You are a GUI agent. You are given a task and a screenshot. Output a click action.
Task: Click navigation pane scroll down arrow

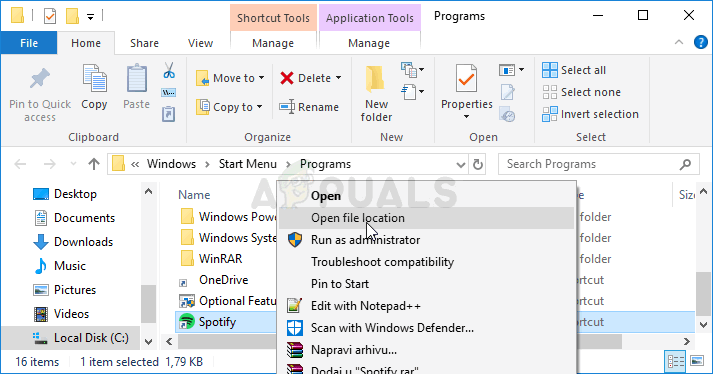point(148,341)
